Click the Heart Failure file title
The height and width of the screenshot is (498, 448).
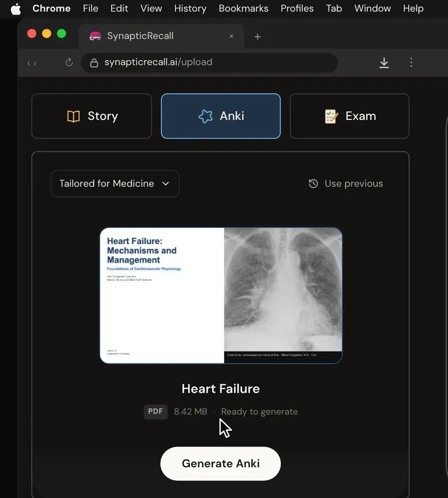[x=221, y=389]
